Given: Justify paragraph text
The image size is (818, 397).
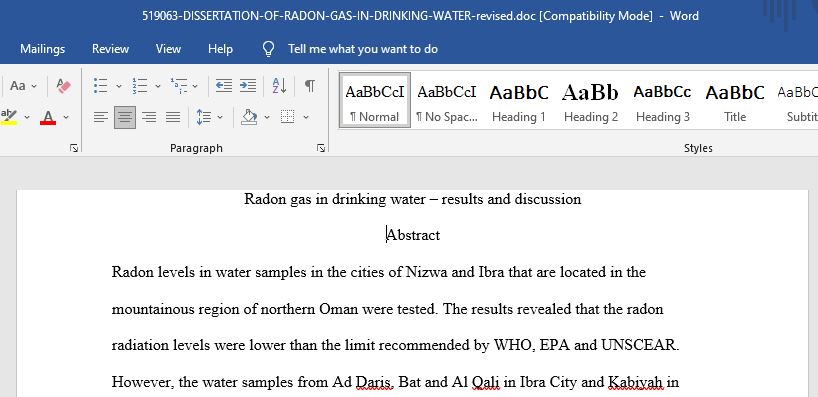Looking at the screenshot, I should point(173,117).
